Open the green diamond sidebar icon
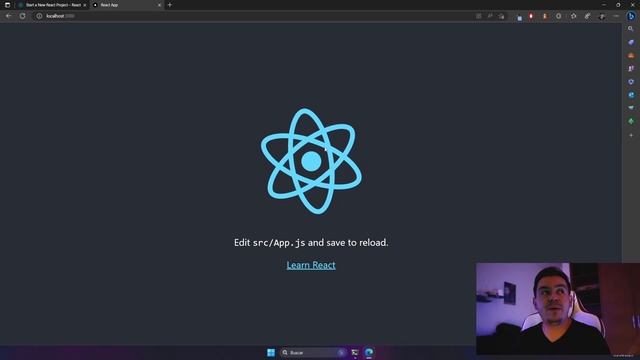The height and width of the screenshot is (360, 640). 631,121
